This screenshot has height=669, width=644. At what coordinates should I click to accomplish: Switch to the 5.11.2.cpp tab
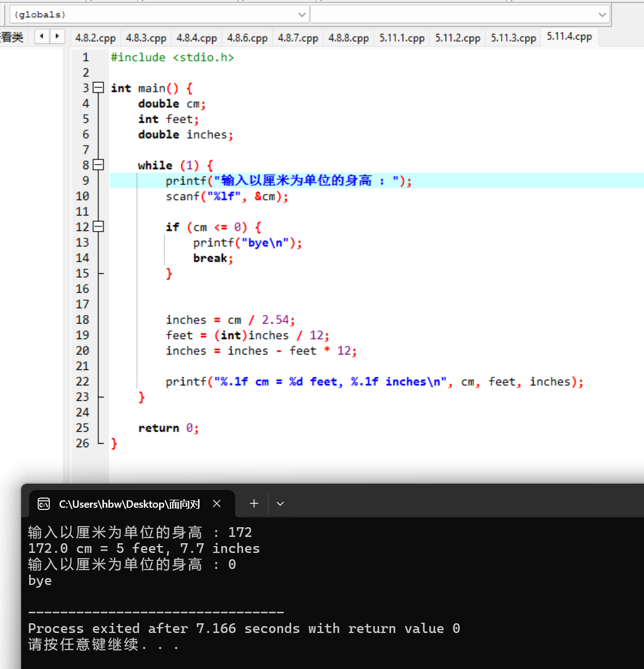pos(458,38)
